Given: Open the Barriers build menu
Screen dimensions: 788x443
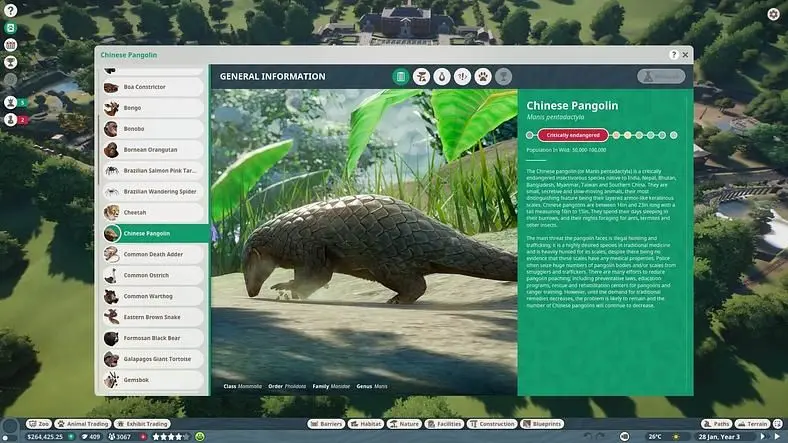Looking at the screenshot, I should (x=326, y=424).
